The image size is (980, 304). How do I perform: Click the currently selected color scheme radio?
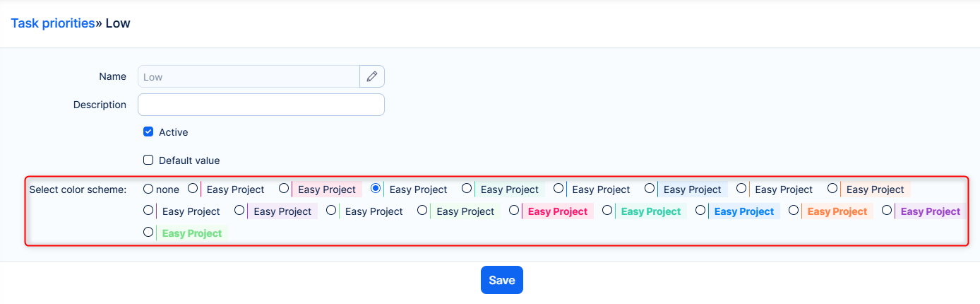(376, 189)
